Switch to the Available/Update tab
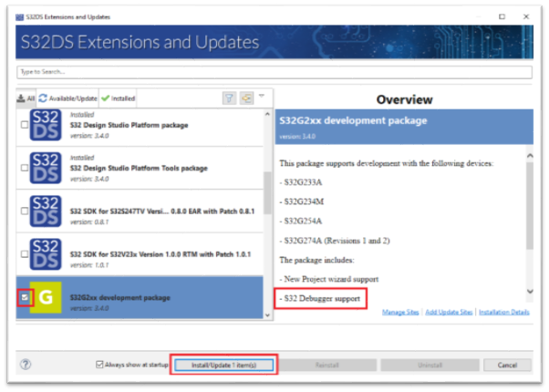 tap(67, 98)
